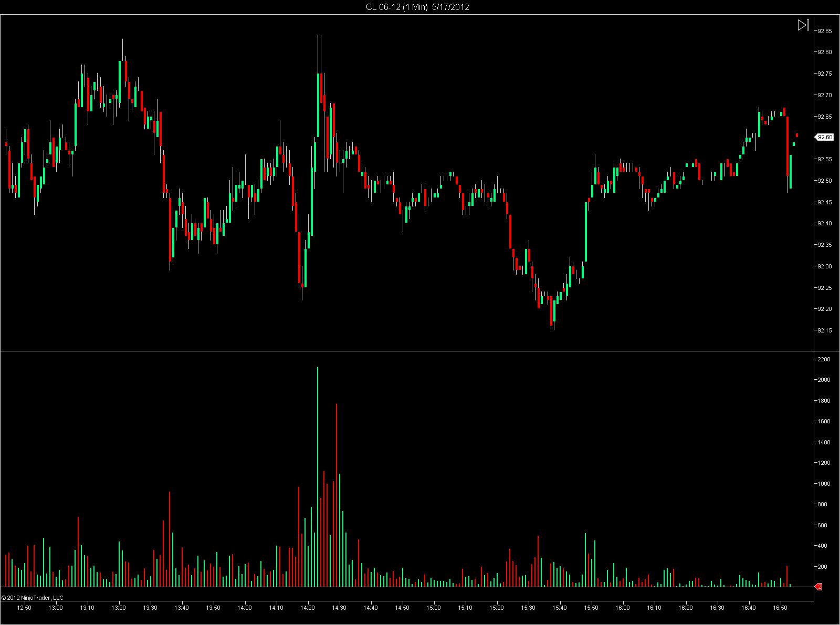Click the 15:30 time axis label
This screenshot has height=625, width=840.
[x=528, y=608]
